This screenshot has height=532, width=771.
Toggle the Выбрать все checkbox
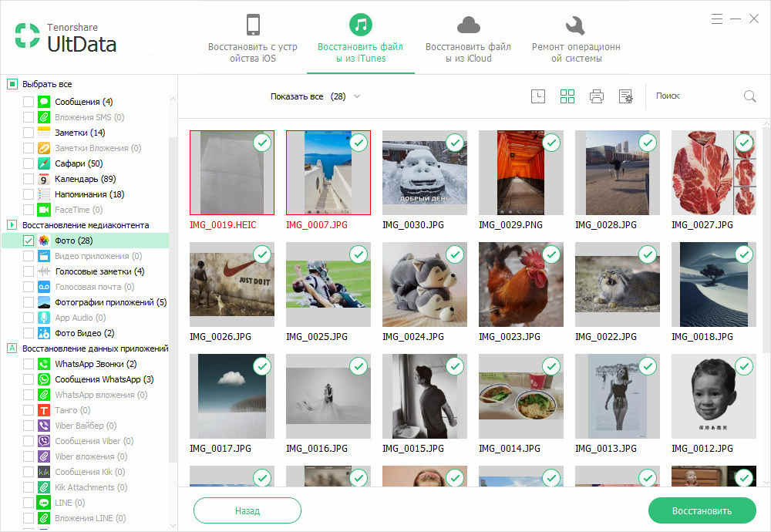pyautogui.click(x=12, y=84)
